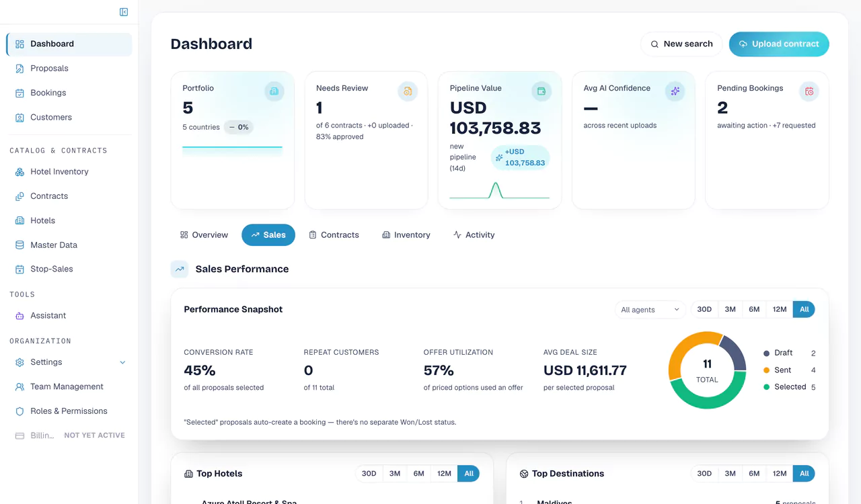This screenshot has width=861, height=504.
Task: Open Master Data page
Action: [x=69, y=245]
